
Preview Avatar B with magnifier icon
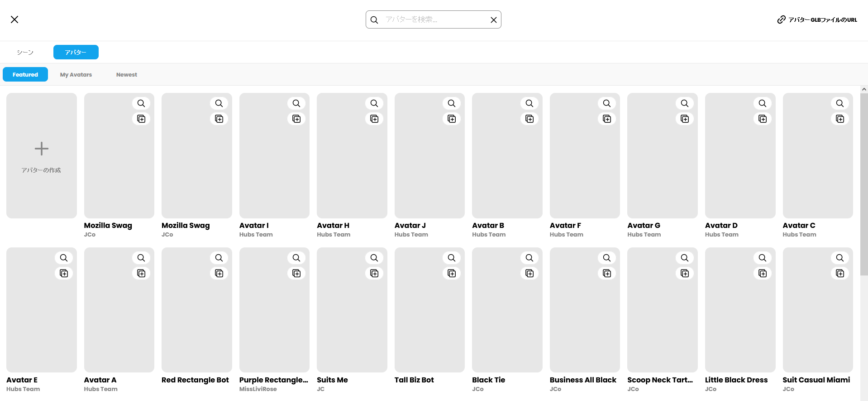[x=529, y=103]
